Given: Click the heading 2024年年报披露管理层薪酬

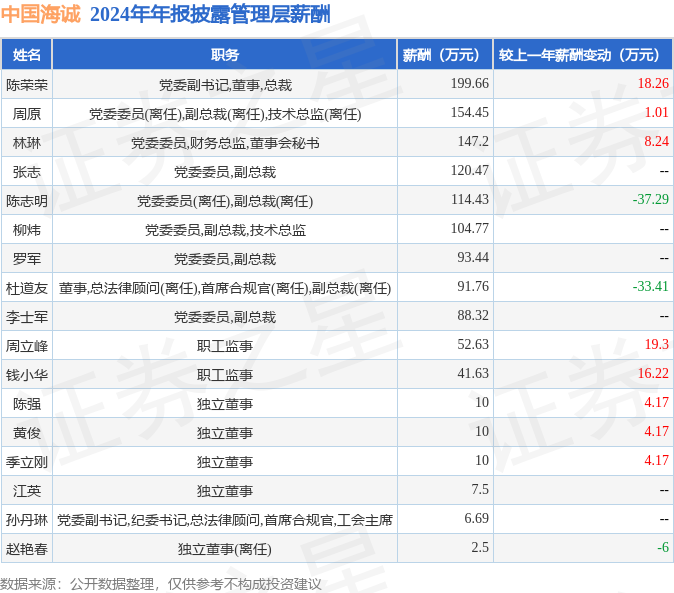Looking at the screenshot, I should pyautogui.click(x=210, y=14).
